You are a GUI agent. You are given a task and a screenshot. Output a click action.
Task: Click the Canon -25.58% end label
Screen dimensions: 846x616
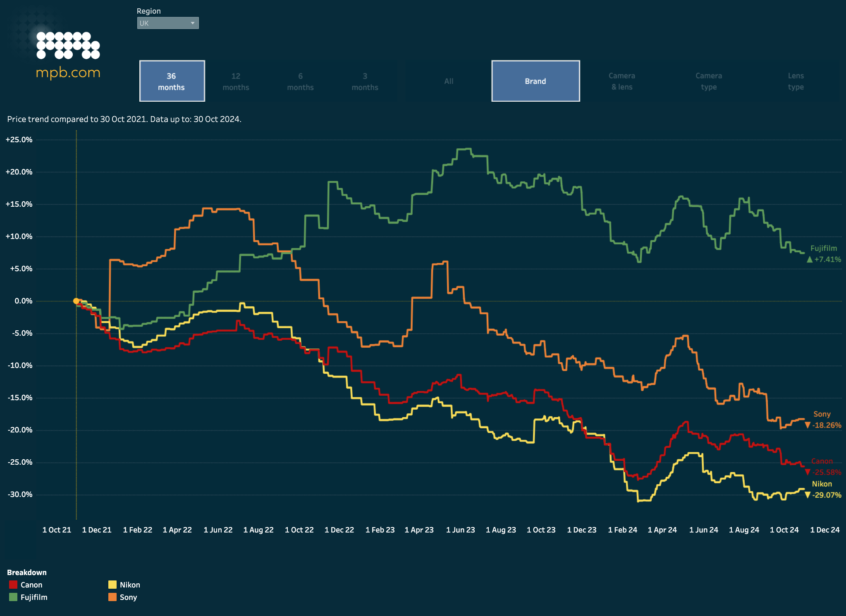click(x=823, y=467)
